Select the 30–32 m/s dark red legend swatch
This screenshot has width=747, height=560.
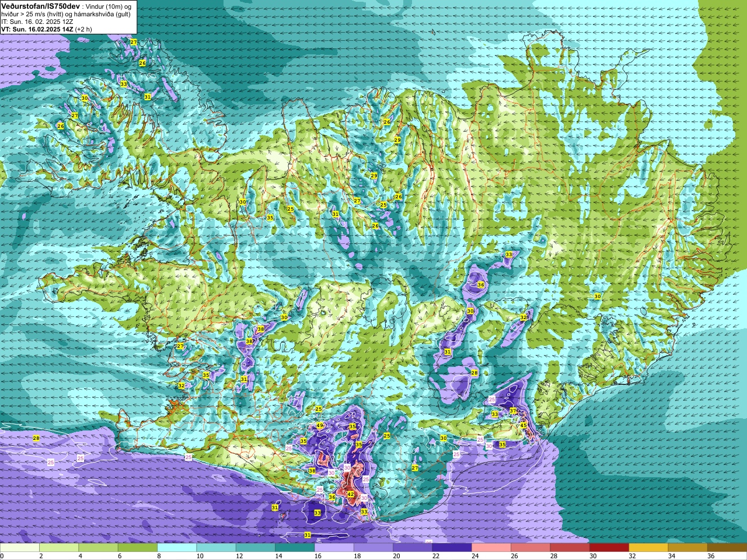click(x=609, y=548)
